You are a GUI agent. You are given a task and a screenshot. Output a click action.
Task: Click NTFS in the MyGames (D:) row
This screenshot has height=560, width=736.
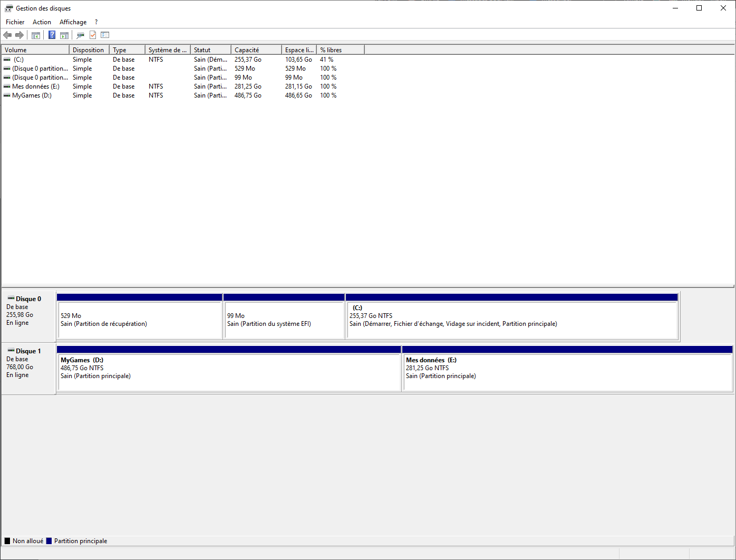[x=156, y=95]
